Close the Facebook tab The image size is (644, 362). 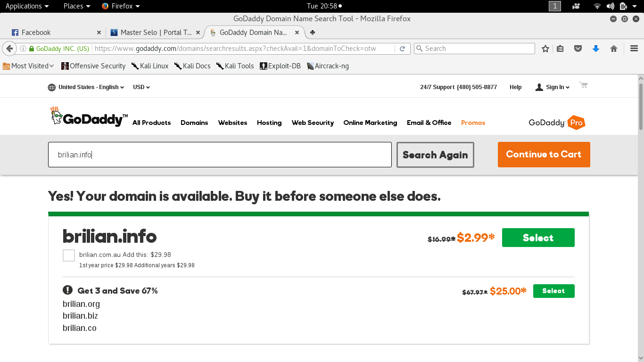(x=99, y=33)
